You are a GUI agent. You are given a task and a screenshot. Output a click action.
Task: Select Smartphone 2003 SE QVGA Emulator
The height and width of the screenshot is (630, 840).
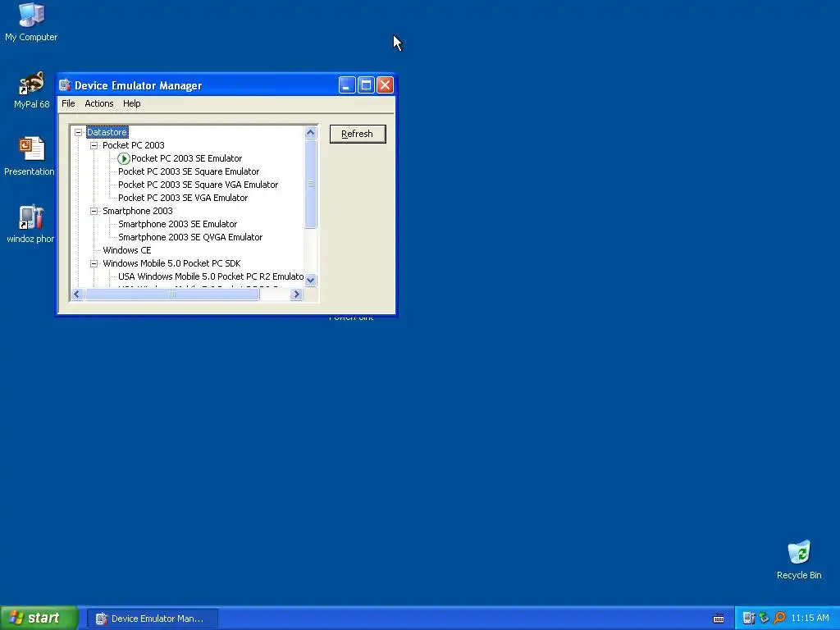[190, 237]
